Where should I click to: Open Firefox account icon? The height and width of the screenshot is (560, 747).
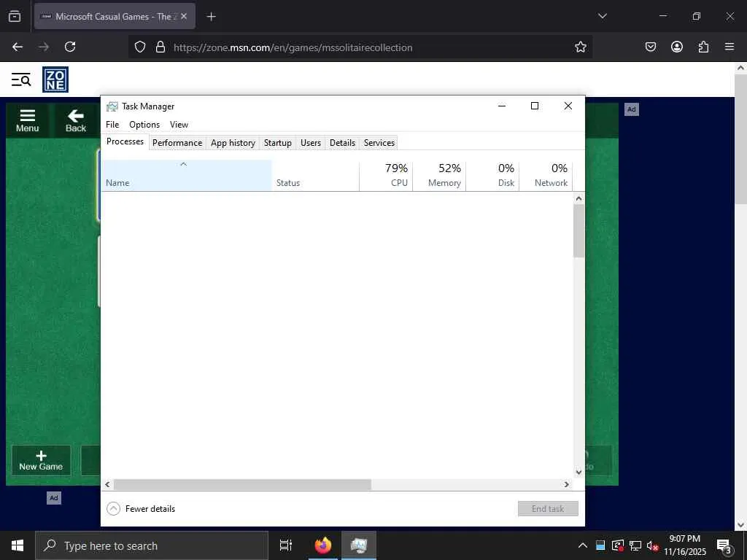(676, 47)
